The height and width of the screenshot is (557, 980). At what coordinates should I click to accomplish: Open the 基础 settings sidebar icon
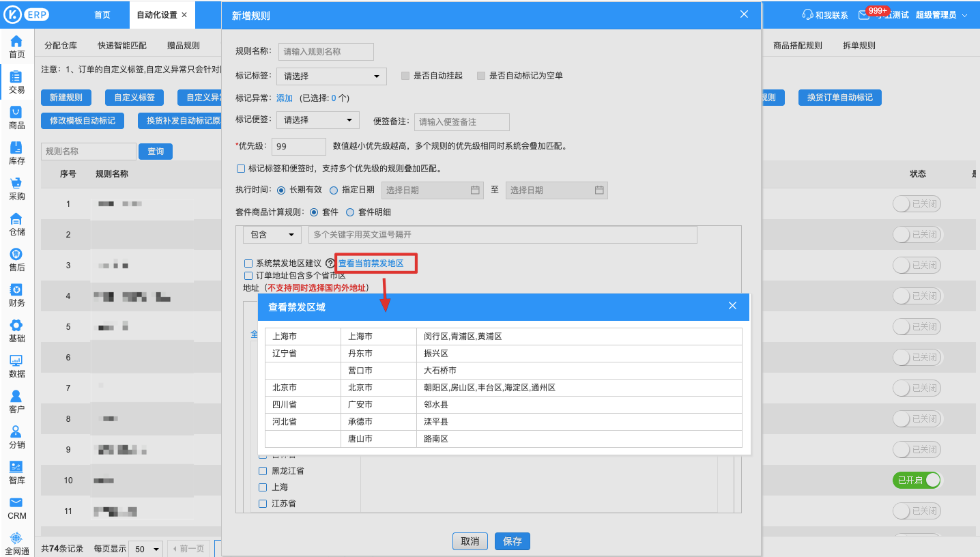[x=16, y=325]
